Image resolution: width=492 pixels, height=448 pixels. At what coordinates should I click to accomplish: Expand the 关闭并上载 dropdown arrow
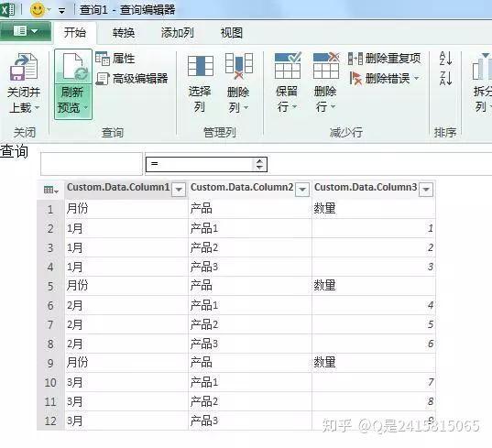coord(37,107)
